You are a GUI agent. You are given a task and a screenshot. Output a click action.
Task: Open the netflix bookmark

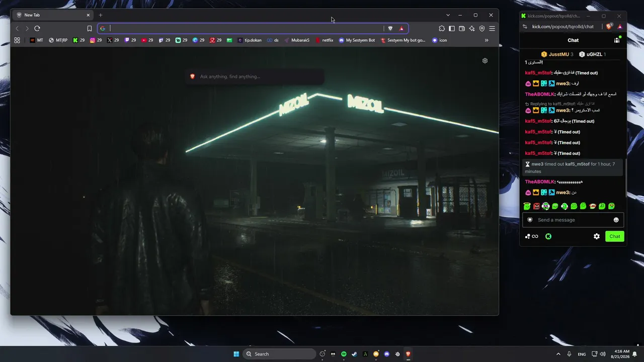point(325,40)
